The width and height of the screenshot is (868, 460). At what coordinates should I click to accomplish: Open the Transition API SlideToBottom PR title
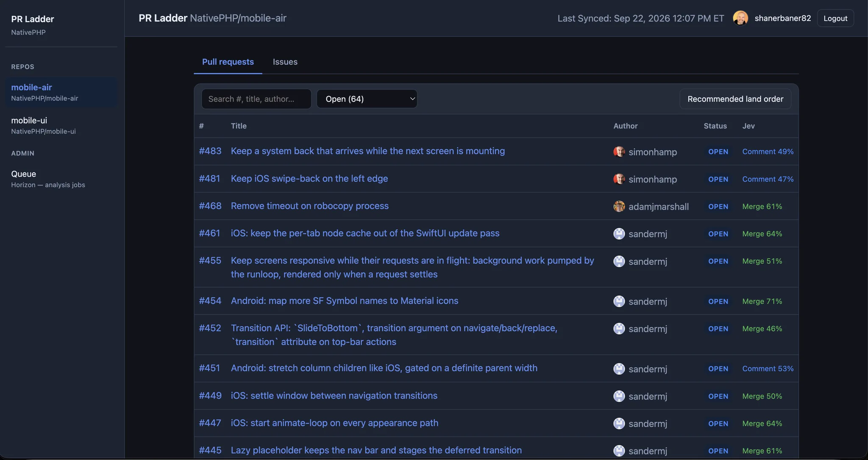394,335
